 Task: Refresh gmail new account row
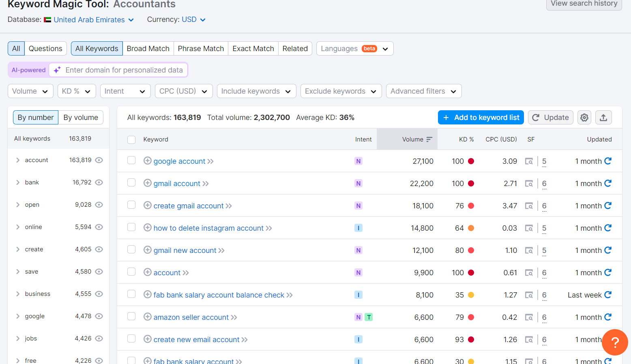point(608,250)
